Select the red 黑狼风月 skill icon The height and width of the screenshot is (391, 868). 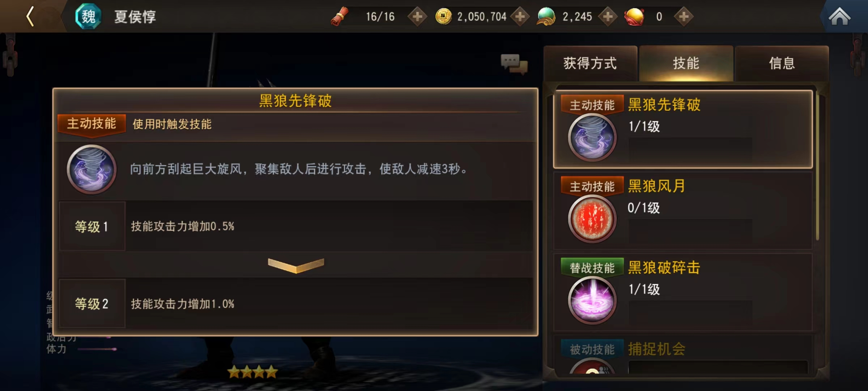click(592, 219)
